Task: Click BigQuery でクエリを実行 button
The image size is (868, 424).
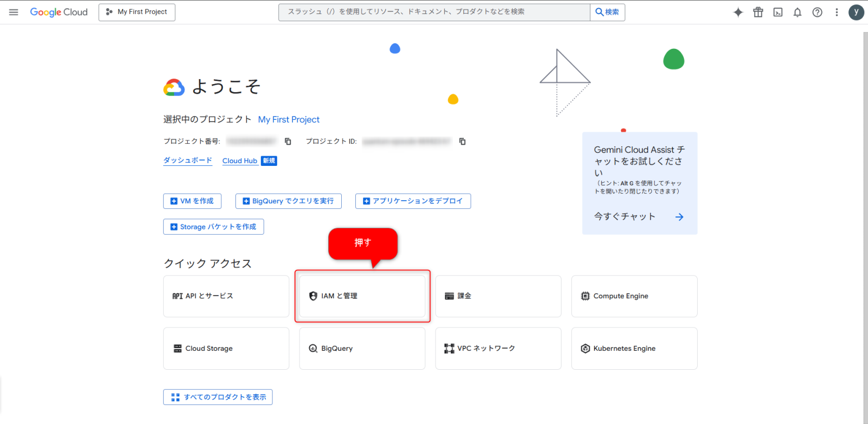Action: [x=288, y=201]
